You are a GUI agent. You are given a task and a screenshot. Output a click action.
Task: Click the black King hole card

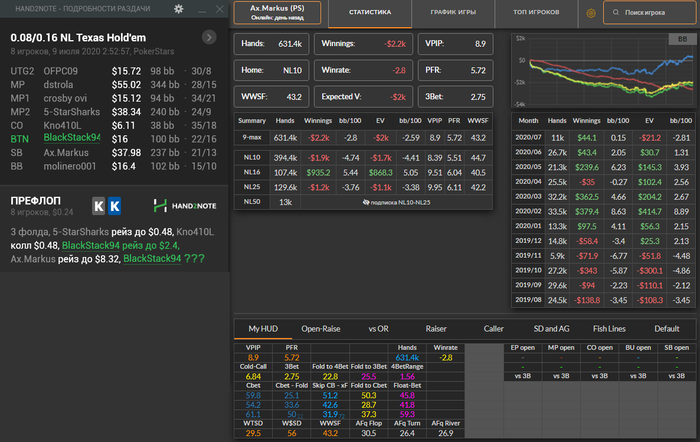click(x=99, y=206)
